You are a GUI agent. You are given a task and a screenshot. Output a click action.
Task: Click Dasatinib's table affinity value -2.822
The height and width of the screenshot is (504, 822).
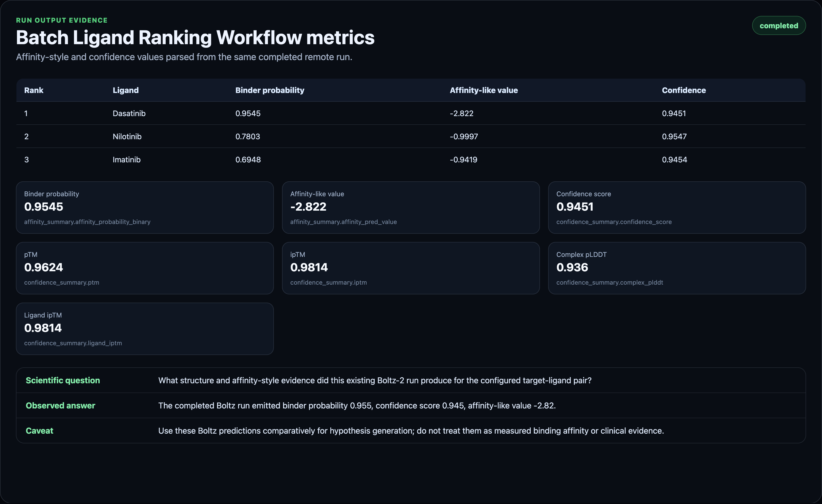click(x=461, y=113)
